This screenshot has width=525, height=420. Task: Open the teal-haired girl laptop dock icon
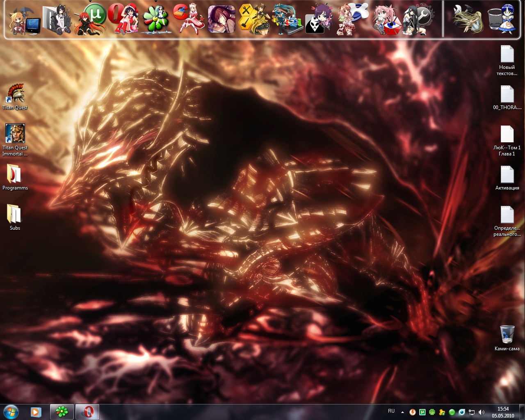(287, 19)
